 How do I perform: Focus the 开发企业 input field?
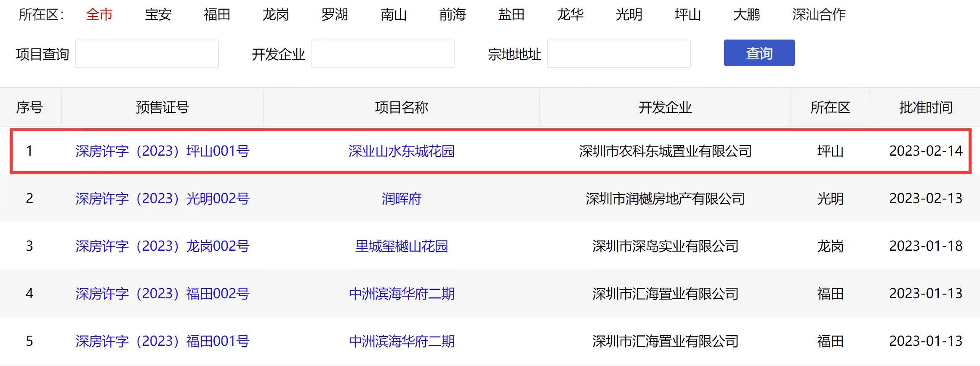click(x=383, y=54)
